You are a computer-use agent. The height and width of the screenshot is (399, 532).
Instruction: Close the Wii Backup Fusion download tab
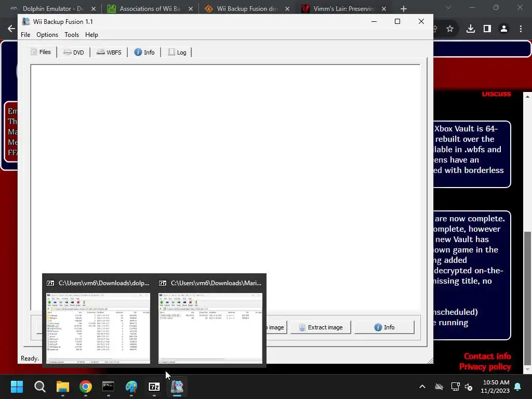pyautogui.click(x=287, y=9)
